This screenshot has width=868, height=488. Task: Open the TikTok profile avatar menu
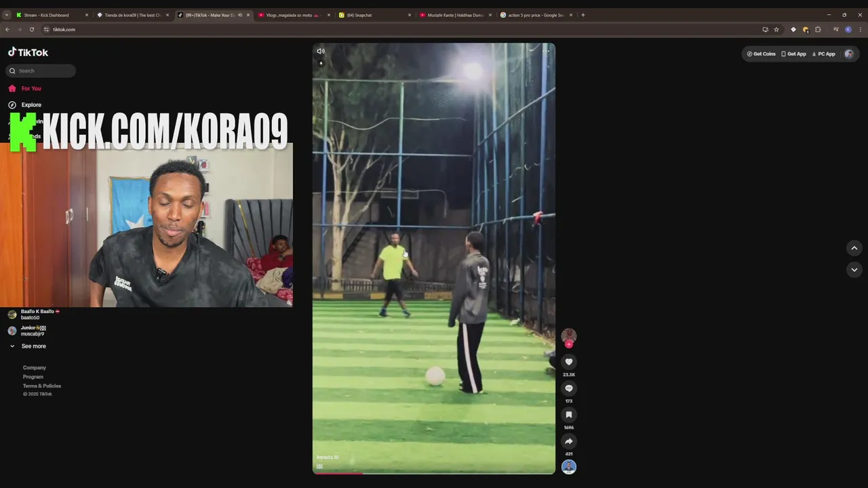[x=849, y=54]
